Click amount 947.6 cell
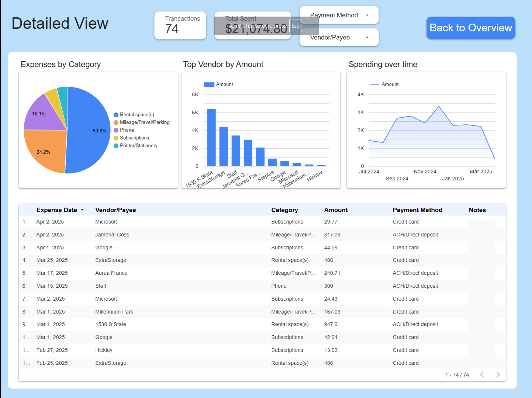The image size is (532, 398). pos(331,324)
